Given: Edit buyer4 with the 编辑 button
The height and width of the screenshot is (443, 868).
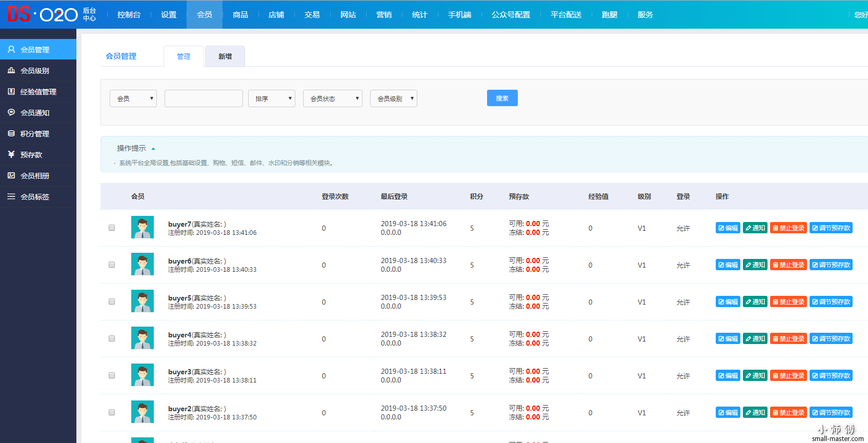Looking at the screenshot, I should [728, 338].
